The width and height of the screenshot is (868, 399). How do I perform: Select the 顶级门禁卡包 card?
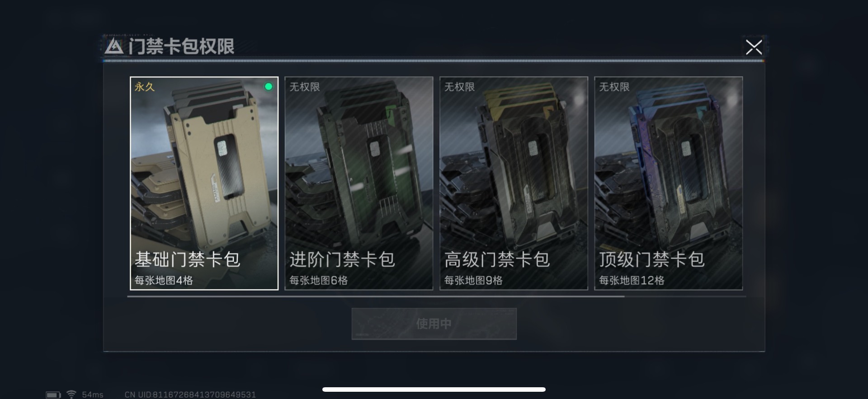668,183
